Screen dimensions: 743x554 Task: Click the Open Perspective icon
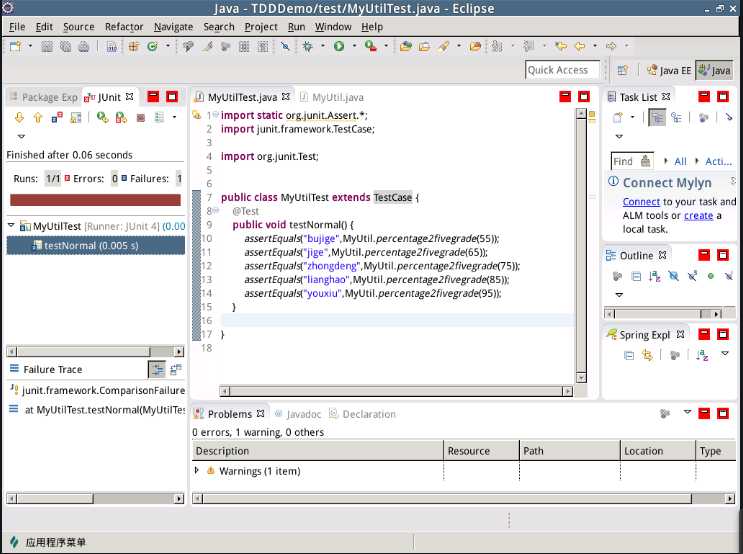pyautogui.click(x=623, y=71)
